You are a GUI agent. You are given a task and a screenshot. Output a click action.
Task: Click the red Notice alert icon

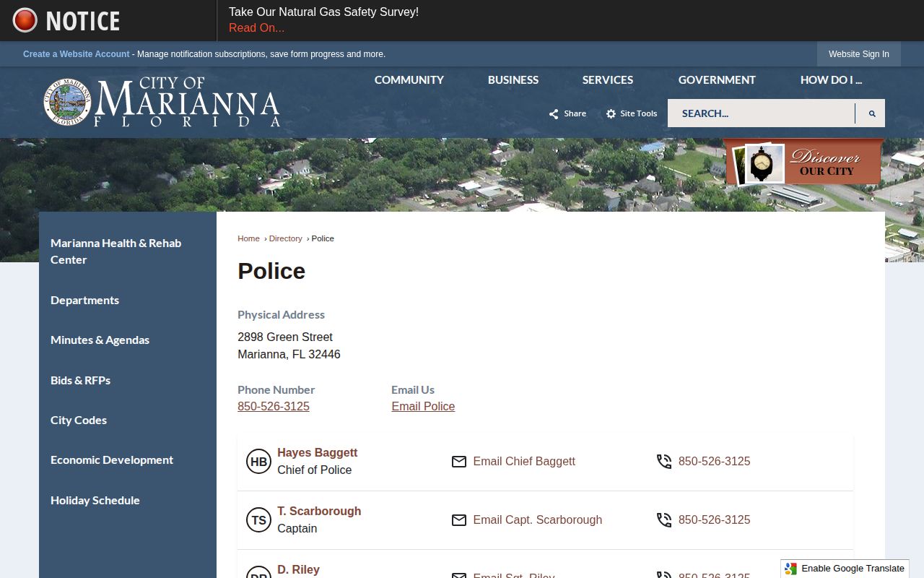coord(25,20)
